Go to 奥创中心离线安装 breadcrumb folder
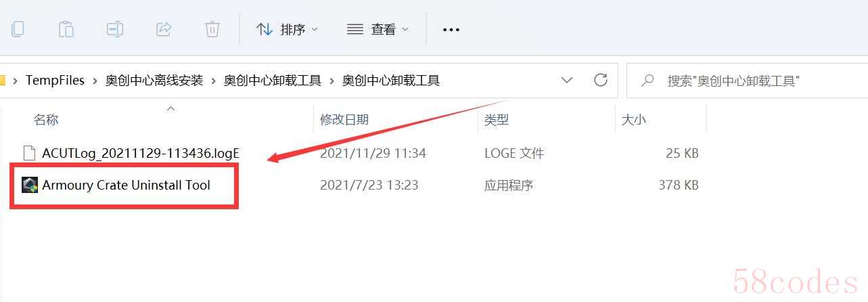This screenshot has height=302, width=868. click(x=154, y=81)
